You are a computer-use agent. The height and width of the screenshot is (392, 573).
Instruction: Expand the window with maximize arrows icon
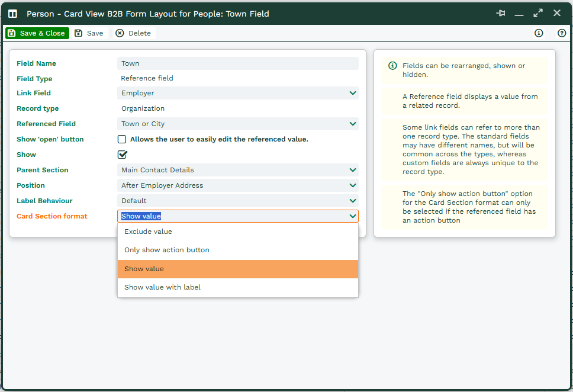pos(537,13)
